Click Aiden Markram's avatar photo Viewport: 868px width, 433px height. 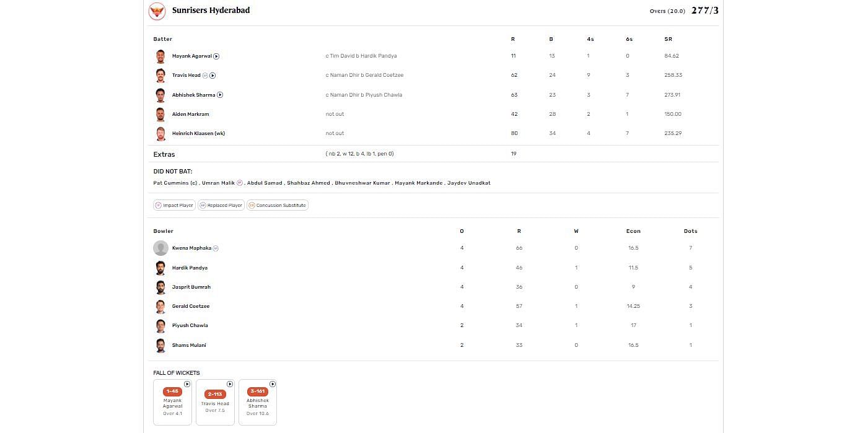point(160,115)
